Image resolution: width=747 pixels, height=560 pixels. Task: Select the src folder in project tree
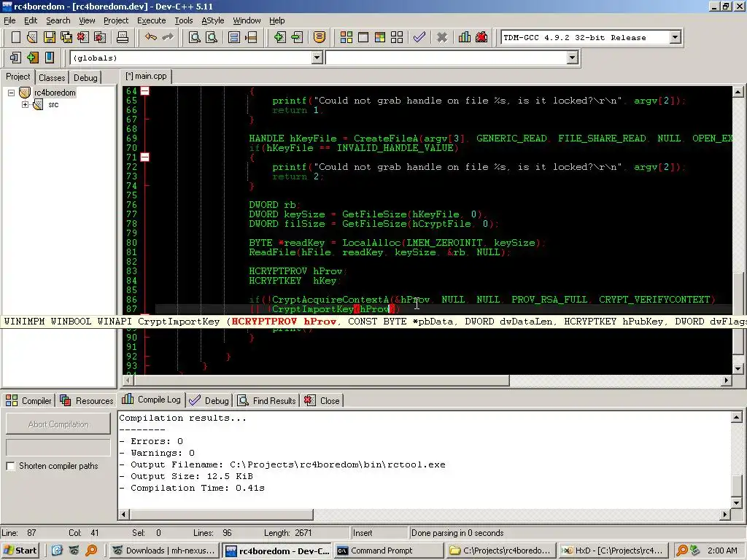pos(53,104)
